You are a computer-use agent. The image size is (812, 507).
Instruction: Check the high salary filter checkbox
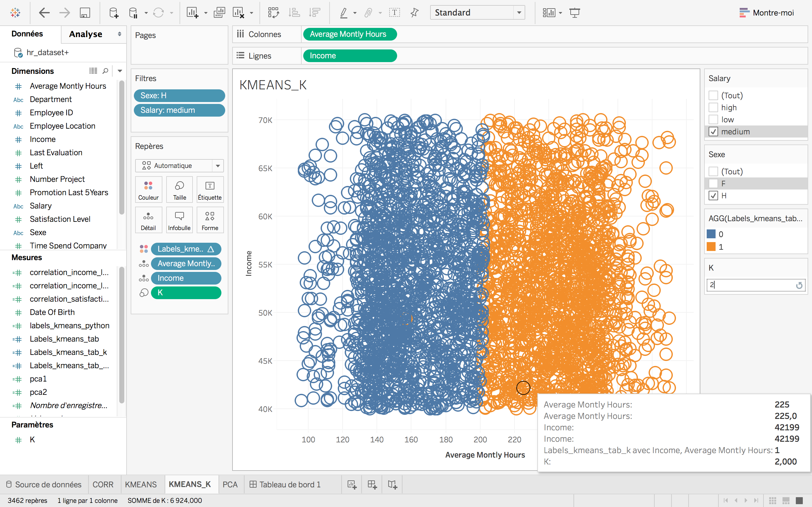[x=713, y=108]
